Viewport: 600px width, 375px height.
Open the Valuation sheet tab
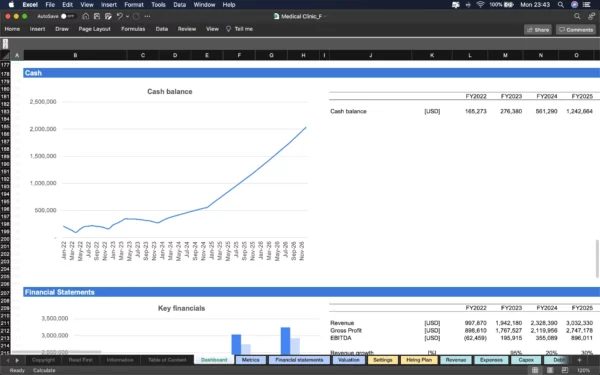[x=349, y=360]
